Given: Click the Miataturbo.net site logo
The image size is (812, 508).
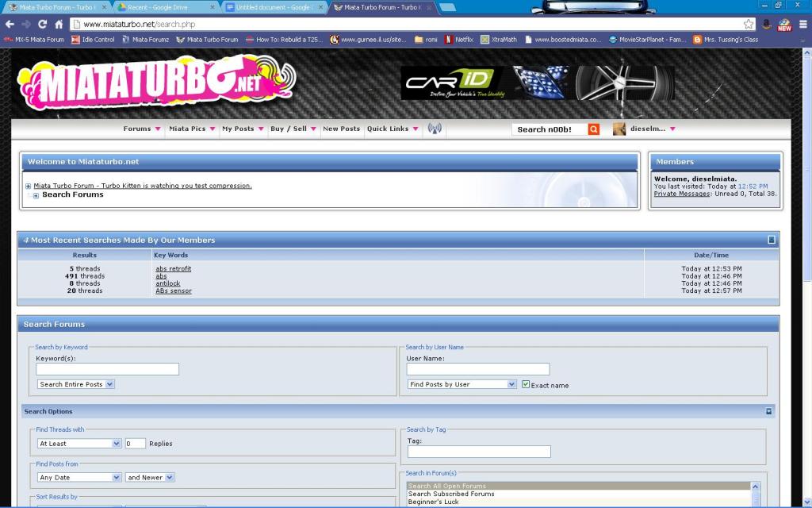Looking at the screenshot, I should click(155, 83).
